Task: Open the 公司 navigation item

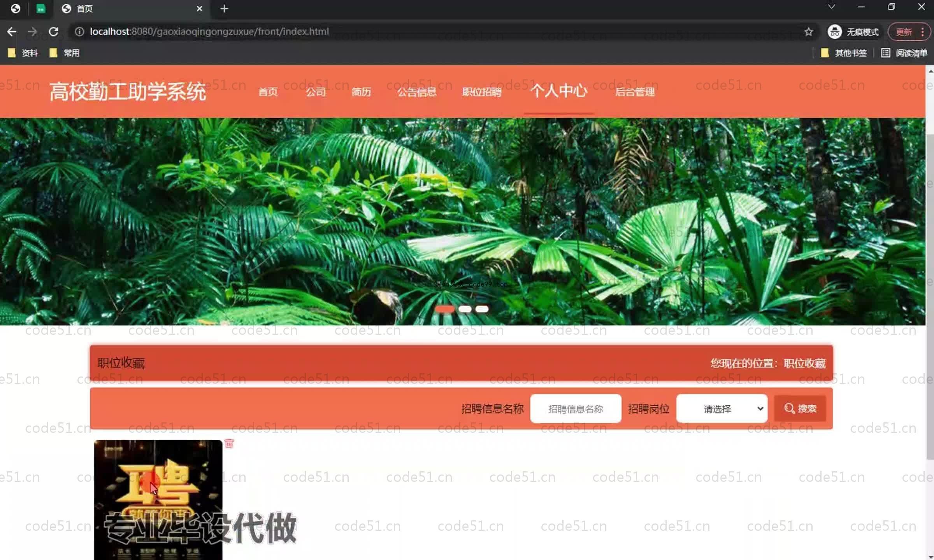Action: tap(316, 92)
